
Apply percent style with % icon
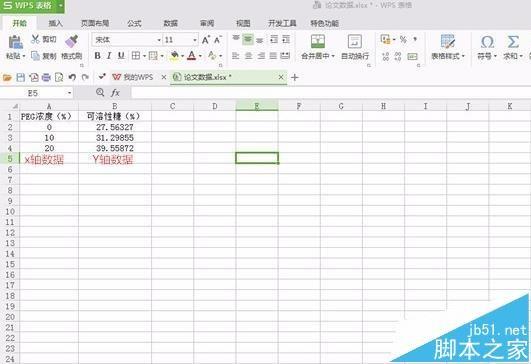tap(403, 40)
